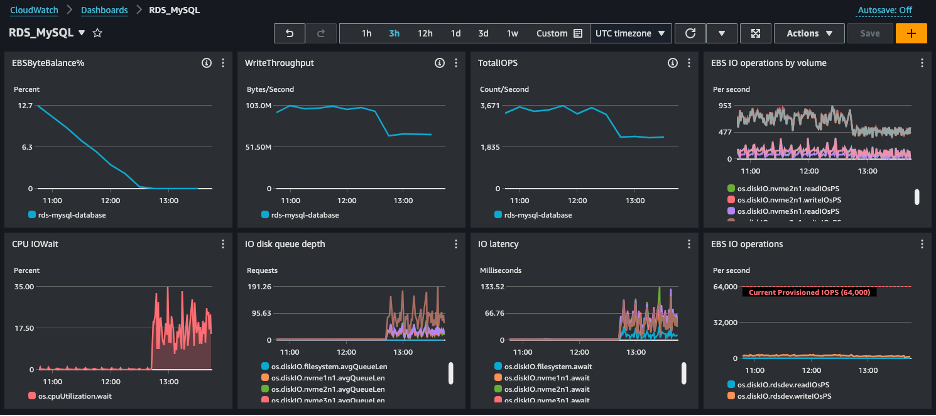Screen dimensions: 936x416
Task: Click the IO latency legend scrollbar
Action: pos(683,373)
